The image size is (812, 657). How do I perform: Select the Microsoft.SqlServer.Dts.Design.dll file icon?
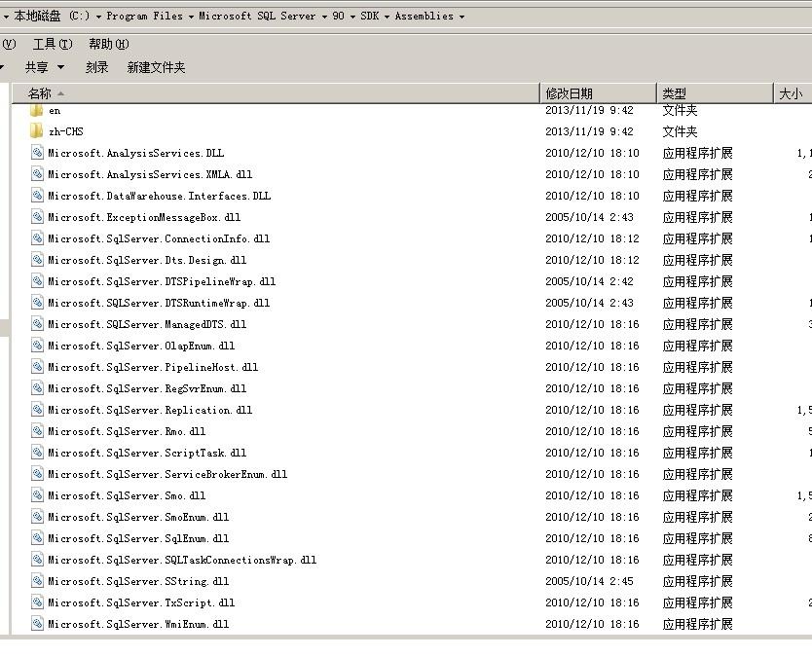[37, 260]
